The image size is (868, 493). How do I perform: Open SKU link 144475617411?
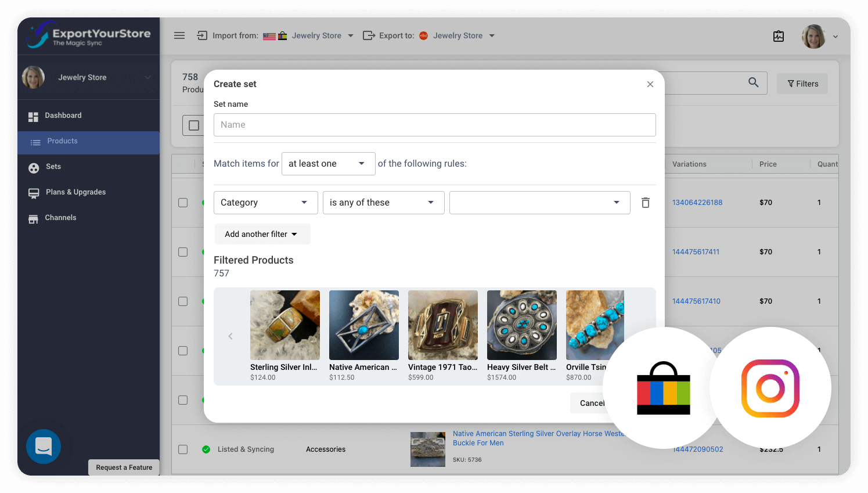pyautogui.click(x=697, y=251)
